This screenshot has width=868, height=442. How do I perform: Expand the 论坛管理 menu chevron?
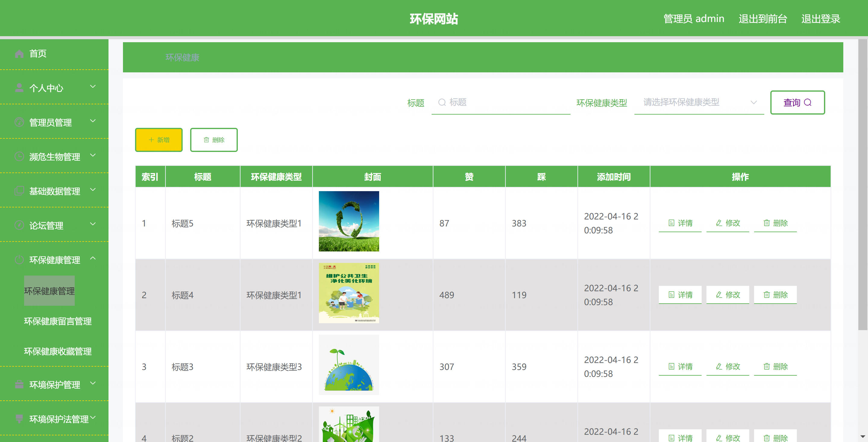click(93, 224)
